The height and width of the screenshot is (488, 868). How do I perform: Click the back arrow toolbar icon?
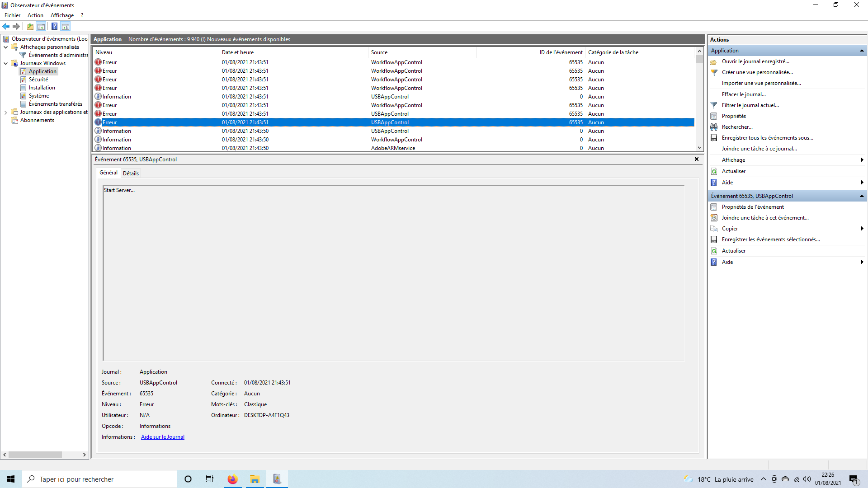coord(6,26)
